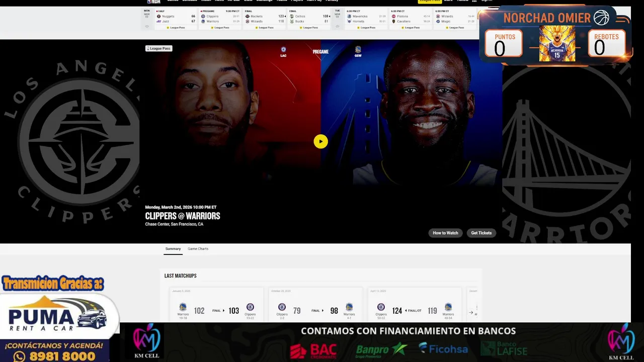
Task: Click the PUNTOS counter box
Action: (x=504, y=43)
